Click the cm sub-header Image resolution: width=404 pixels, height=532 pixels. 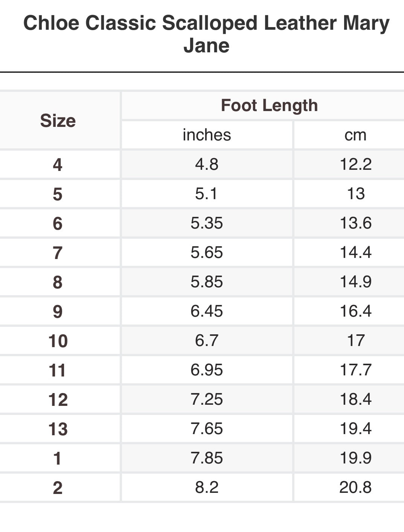tap(355, 135)
